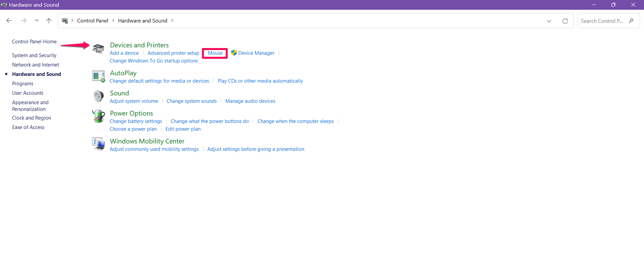Image resolution: width=644 pixels, height=257 pixels.
Task: Click the Devices and Printers icon
Action: [98, 49]
